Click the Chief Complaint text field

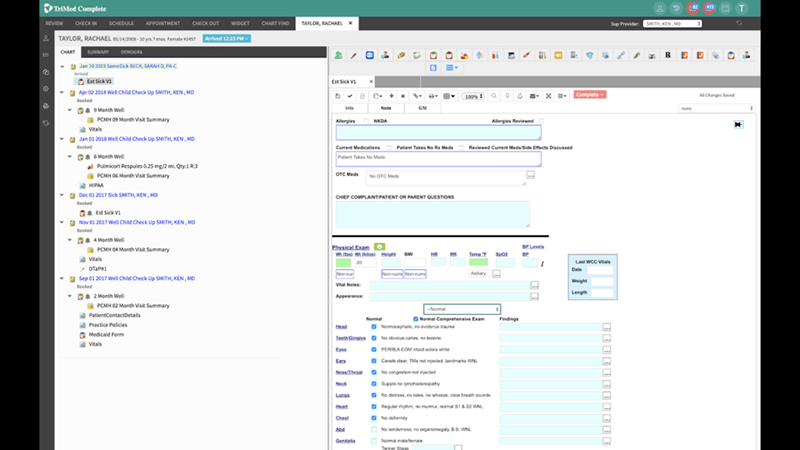tap(432, 213)
